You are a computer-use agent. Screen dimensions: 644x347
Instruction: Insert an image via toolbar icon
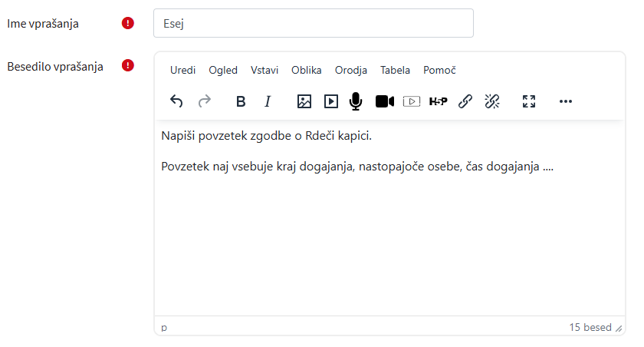304,101
